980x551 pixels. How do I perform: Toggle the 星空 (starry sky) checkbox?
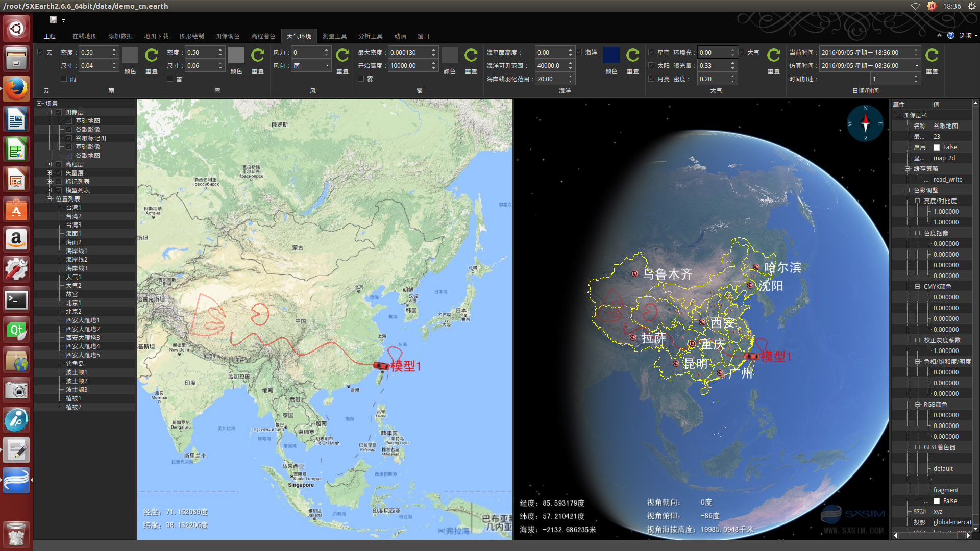[x=651, y=52]
